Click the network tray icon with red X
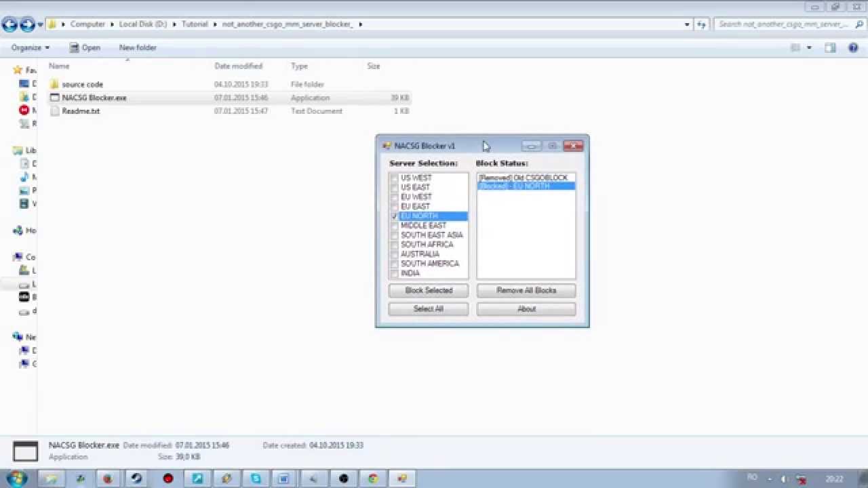This screenshot has width=868, height=488. click(x=802, y=479)
